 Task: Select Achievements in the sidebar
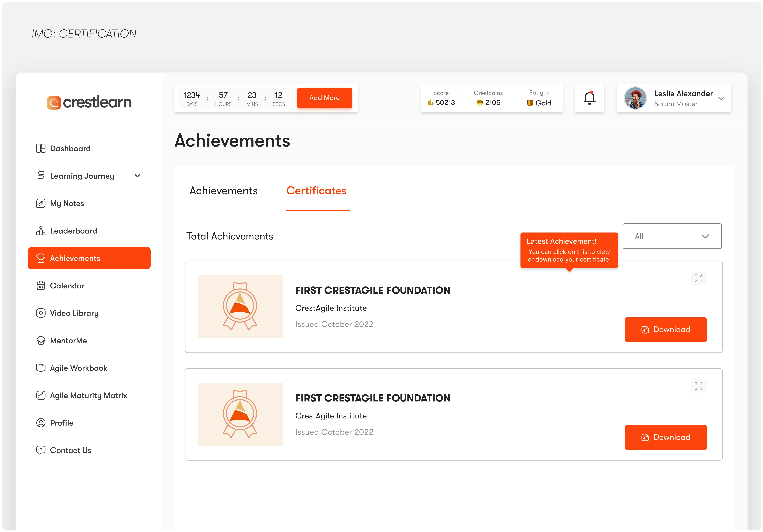click(89, 258)
